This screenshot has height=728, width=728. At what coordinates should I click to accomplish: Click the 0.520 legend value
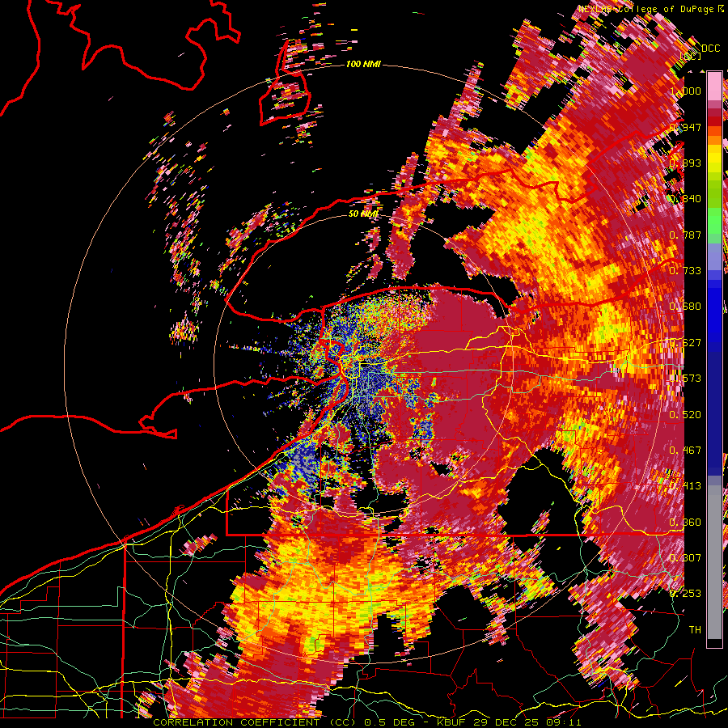(685, 415)
